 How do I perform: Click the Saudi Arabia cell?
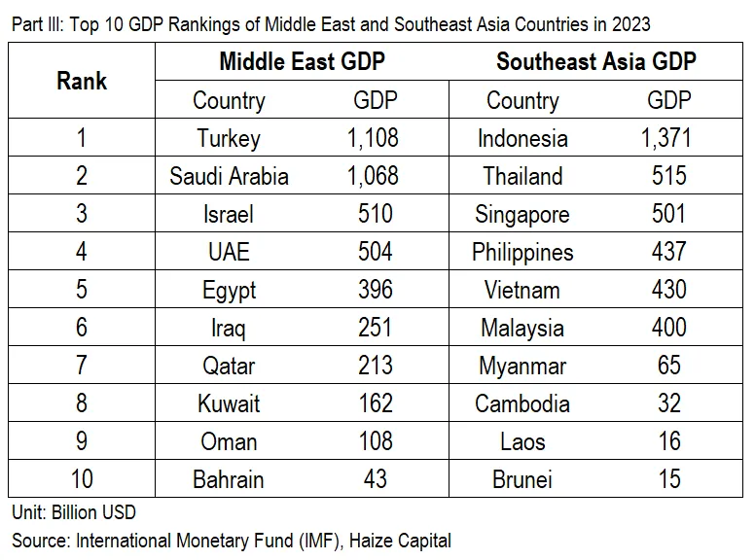point(229,176)
